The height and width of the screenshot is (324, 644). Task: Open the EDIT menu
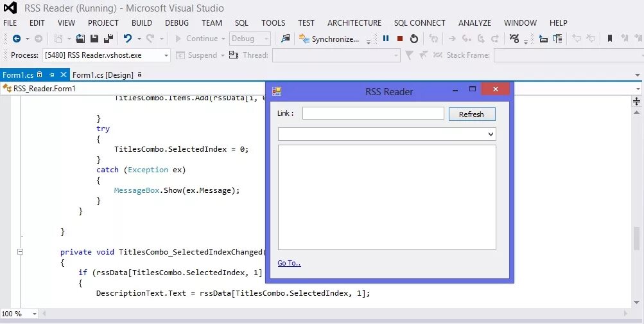37,23
